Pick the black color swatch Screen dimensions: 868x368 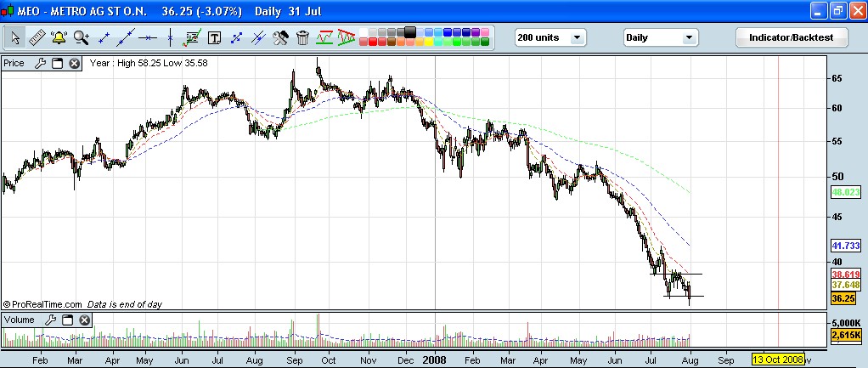[410, 32]
